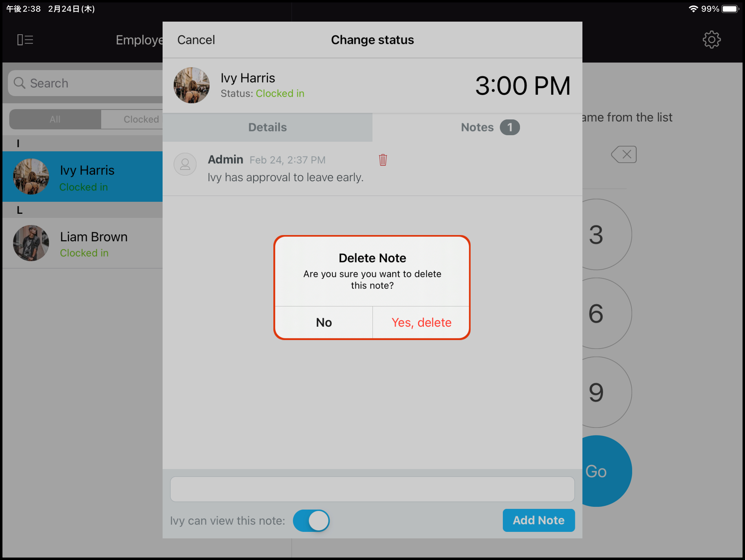Switch to the Notes tab
The width and height of the screenshot is (745, 560).
477,127
